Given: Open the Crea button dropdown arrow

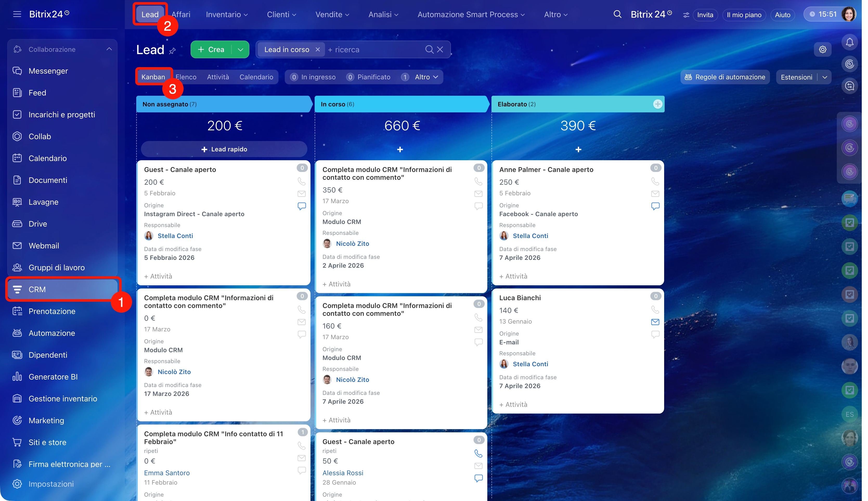Looking at the screenshot, I should 241,49.
